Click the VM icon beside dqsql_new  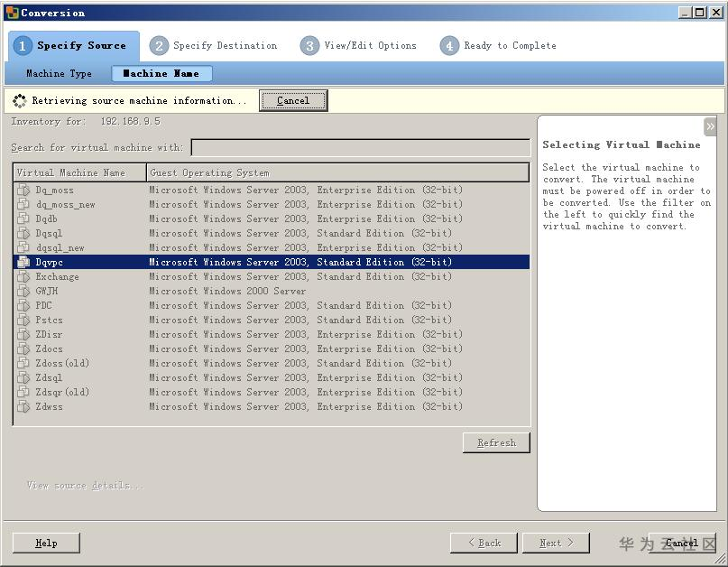point(23,247)
